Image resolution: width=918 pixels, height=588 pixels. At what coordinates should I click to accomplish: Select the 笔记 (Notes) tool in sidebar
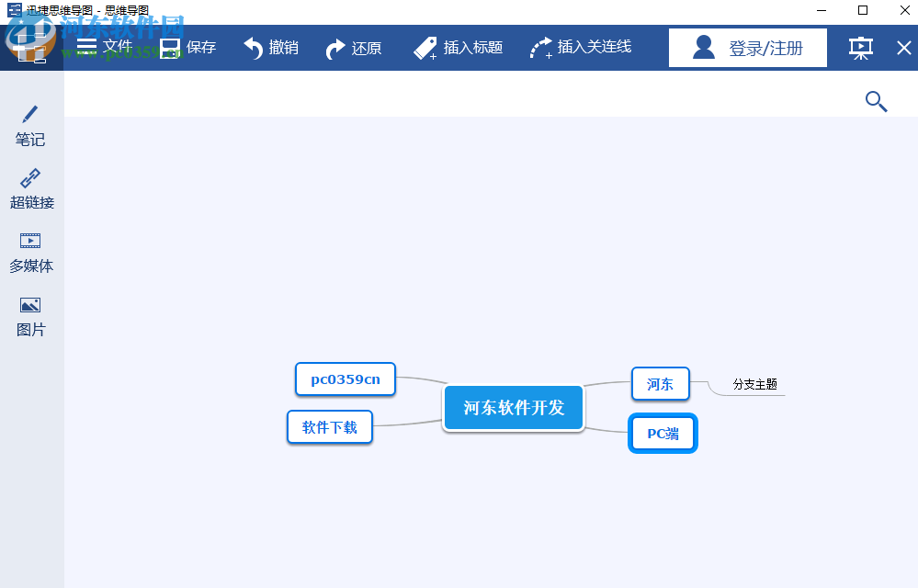coord(30,126)
